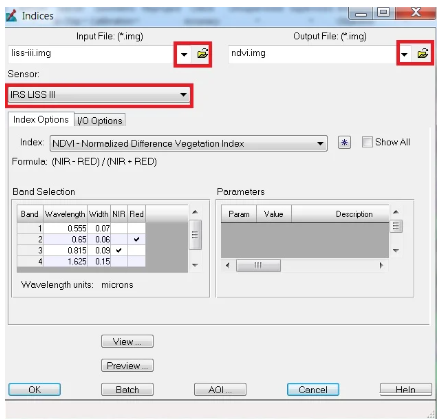Switch to the Index Options tab
Viewport: 441px width, 419px height.
pos(41,120)
